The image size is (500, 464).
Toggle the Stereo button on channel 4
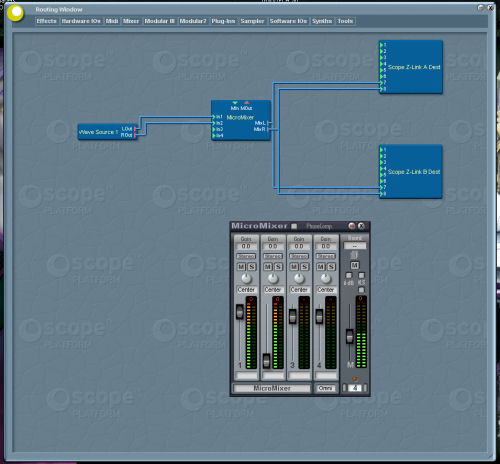(x=326, y=256)
